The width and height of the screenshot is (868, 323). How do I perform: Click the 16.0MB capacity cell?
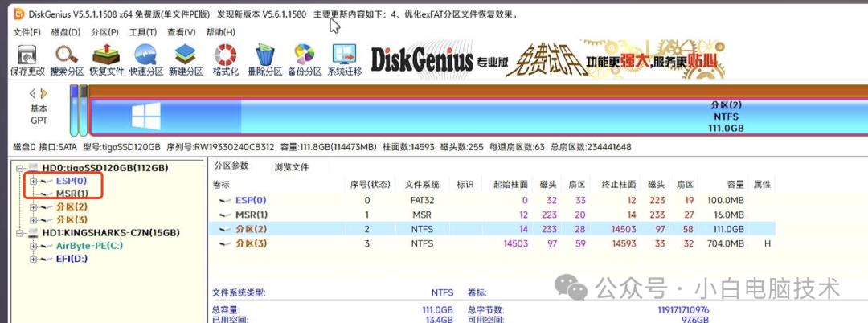coord(727,215)
